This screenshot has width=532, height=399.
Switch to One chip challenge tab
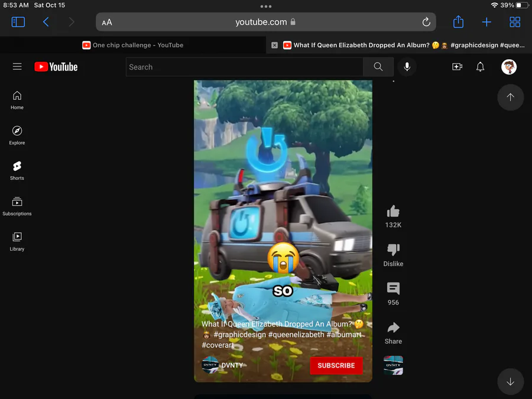132,45
